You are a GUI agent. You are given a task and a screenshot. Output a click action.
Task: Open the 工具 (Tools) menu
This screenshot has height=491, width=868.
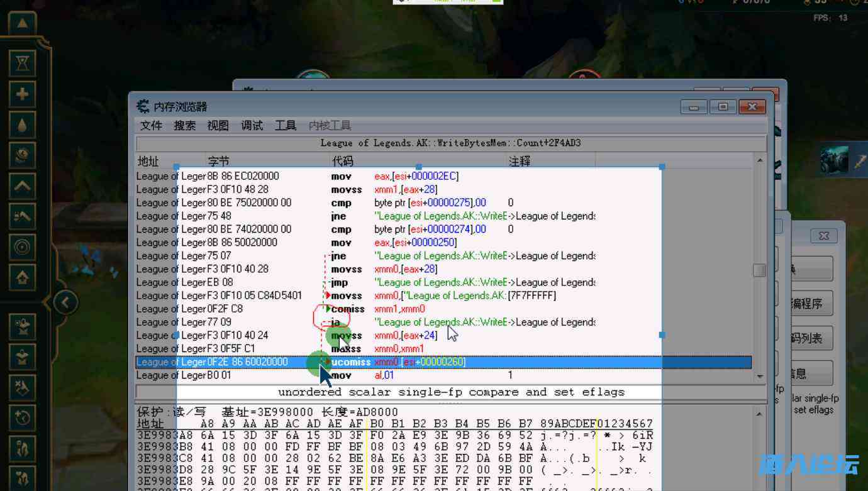(285, 126)
